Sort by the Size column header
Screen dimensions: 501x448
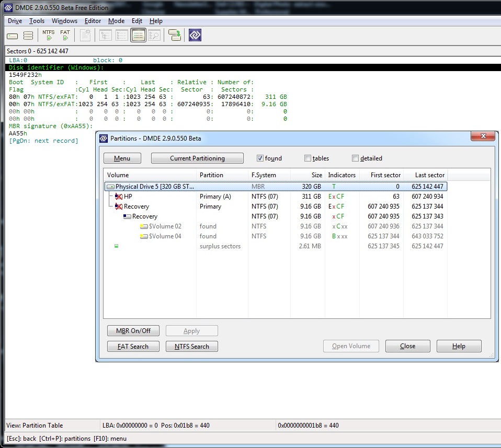(x=308, y=175)
